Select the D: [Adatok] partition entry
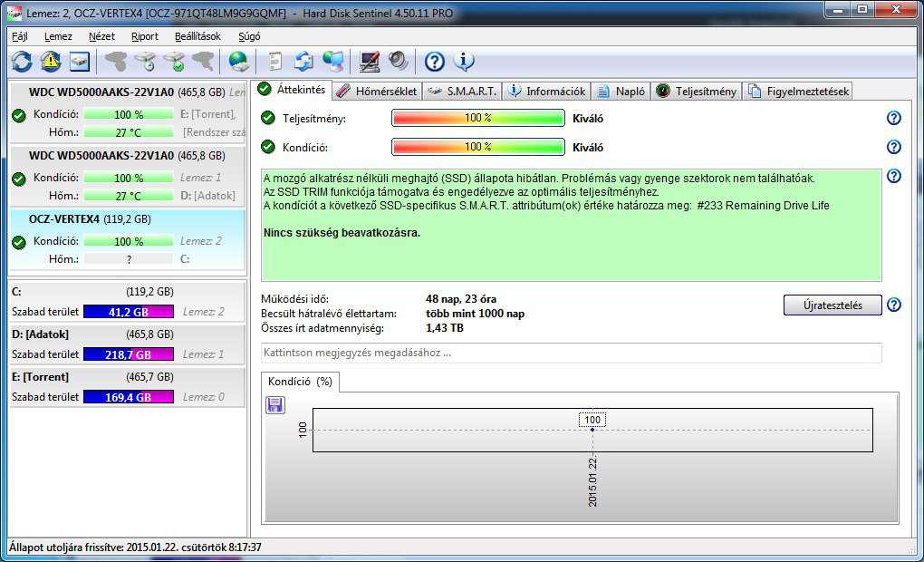This screenshot has width=924, height=562. (x=128, y=344)
